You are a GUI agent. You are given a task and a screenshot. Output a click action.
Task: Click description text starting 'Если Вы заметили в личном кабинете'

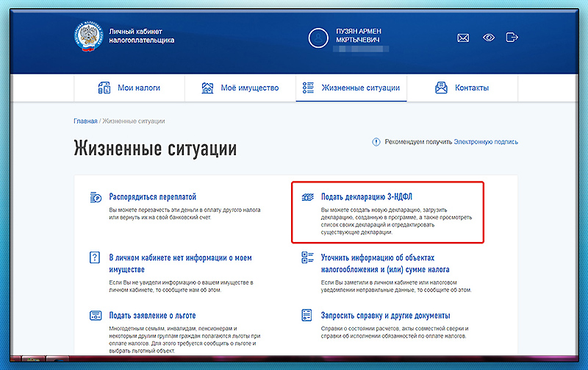(x=396, y=286)
